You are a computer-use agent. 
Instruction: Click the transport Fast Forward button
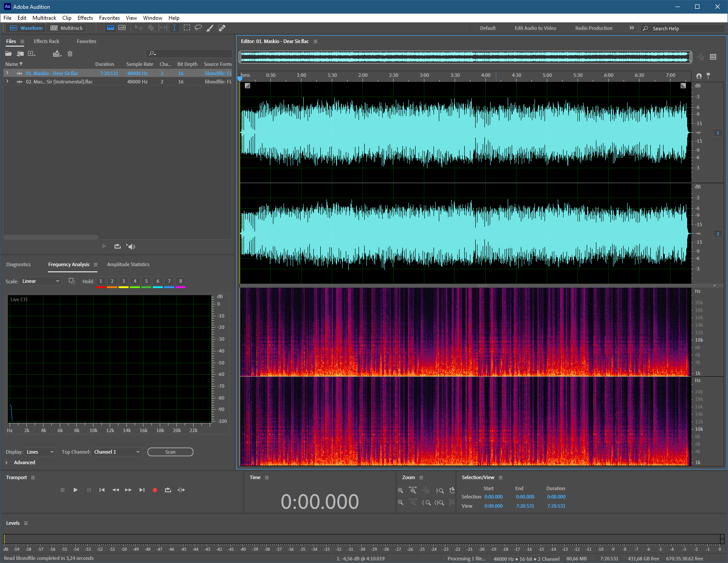pyautogui.click(x=128, y=490)
